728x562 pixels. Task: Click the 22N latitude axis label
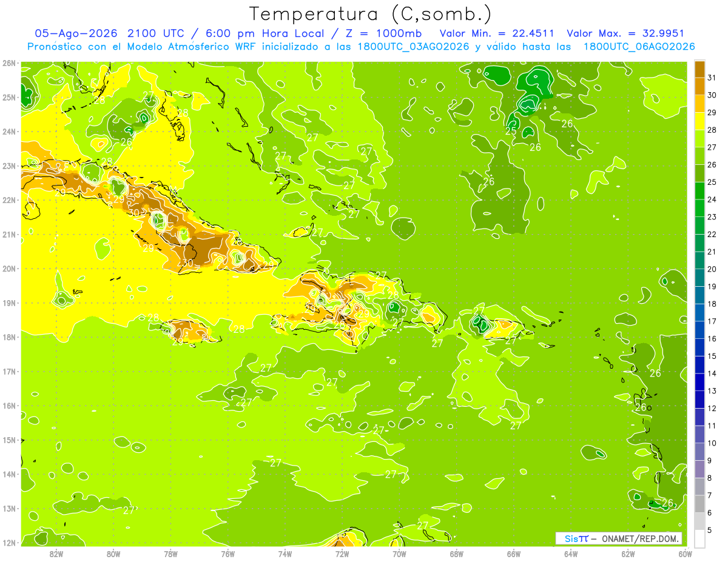click(x=10, y=200)
